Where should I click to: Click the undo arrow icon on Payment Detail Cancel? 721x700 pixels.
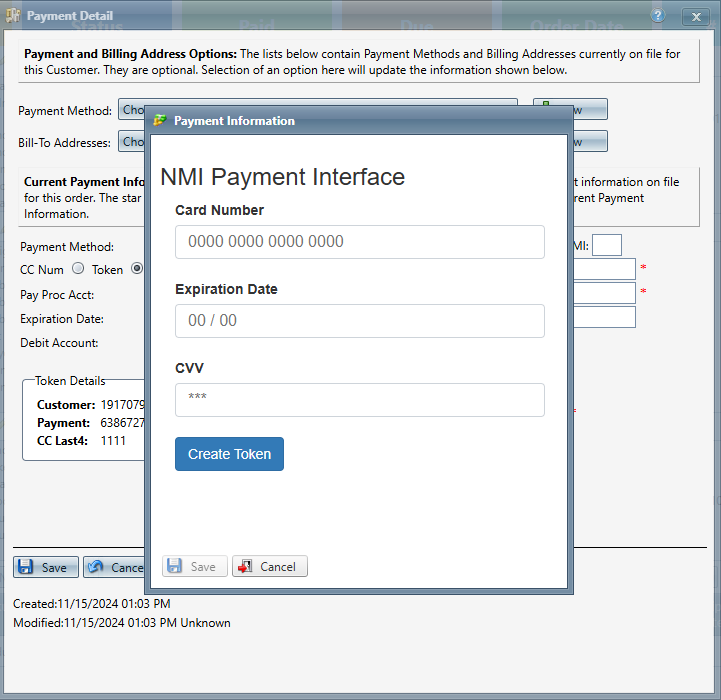coord(96,567)
